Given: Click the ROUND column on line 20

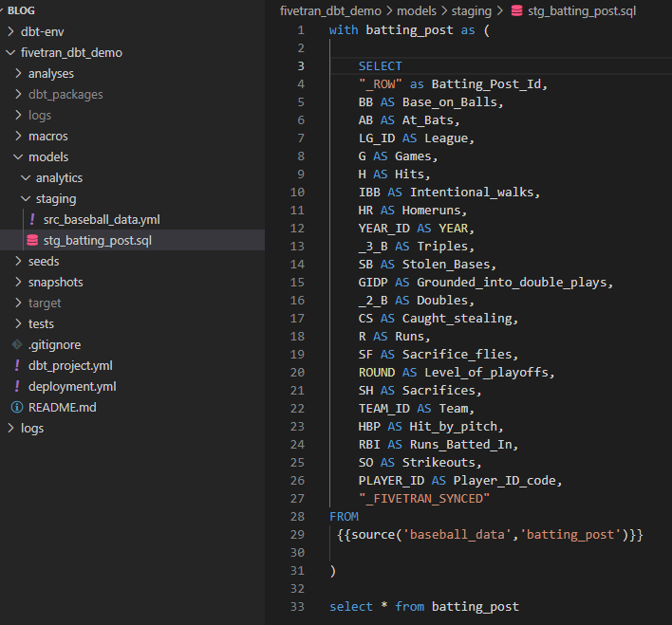Looking at the screenshot, I should [376, 373].
